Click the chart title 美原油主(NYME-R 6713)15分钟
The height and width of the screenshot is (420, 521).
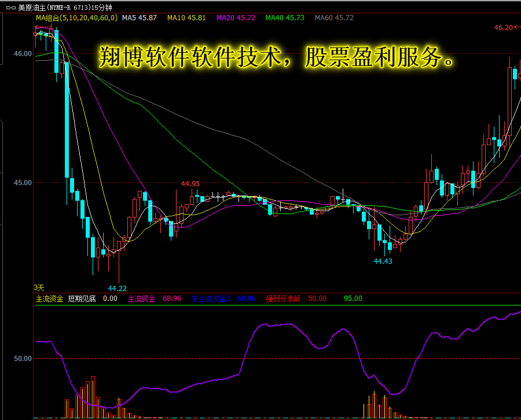point(65,8)
